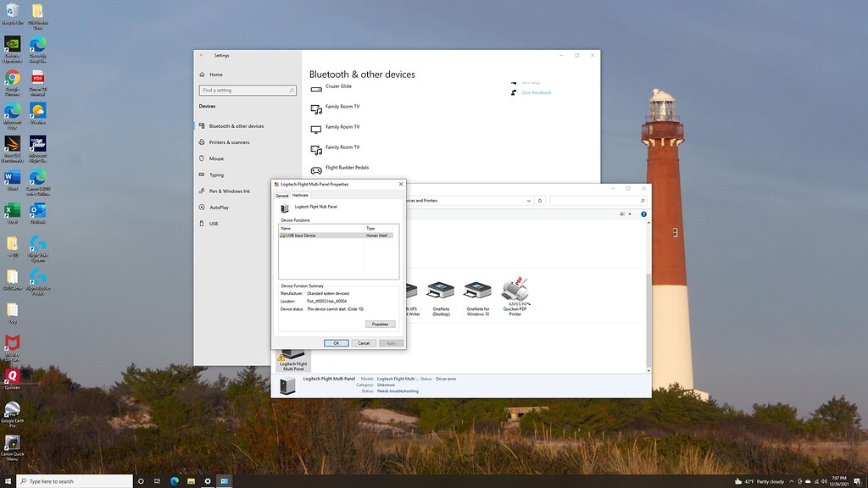Expand the address bar history dropdown
This screenshot has height=488, width=868.
tap(530, 201)
